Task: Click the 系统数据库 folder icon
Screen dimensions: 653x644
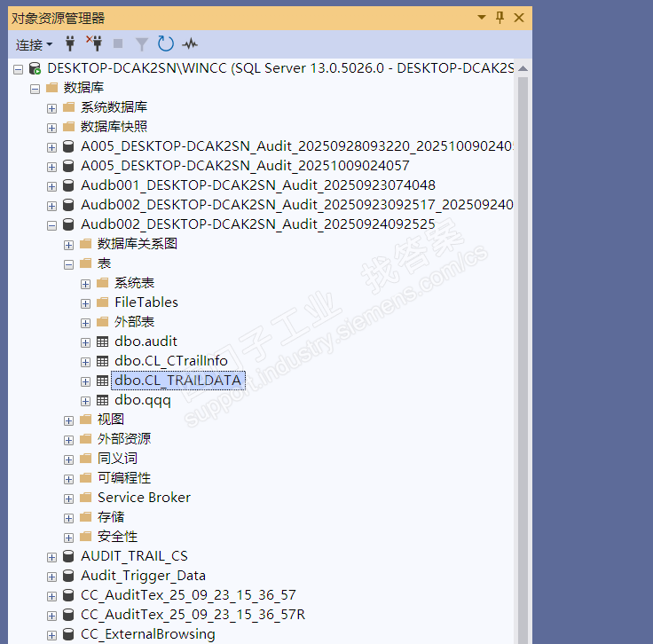Action: point(68,107)
